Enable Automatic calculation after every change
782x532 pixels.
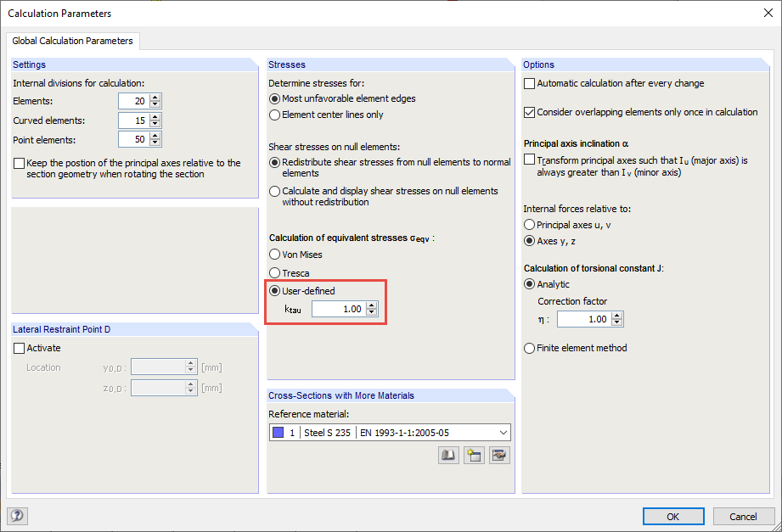529,83
